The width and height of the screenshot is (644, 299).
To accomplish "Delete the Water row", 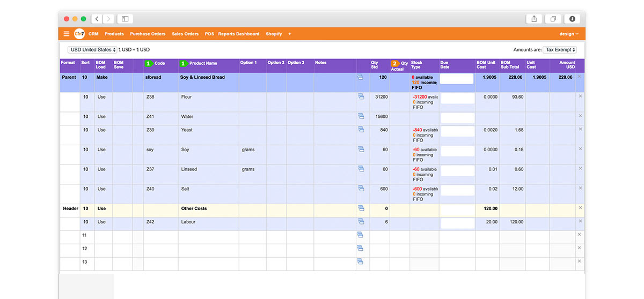I will pos(580,116).
